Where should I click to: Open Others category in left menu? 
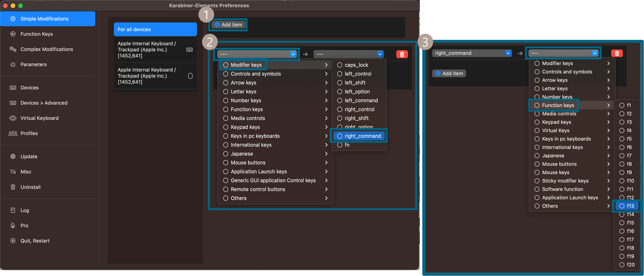[x=275, y=198]
